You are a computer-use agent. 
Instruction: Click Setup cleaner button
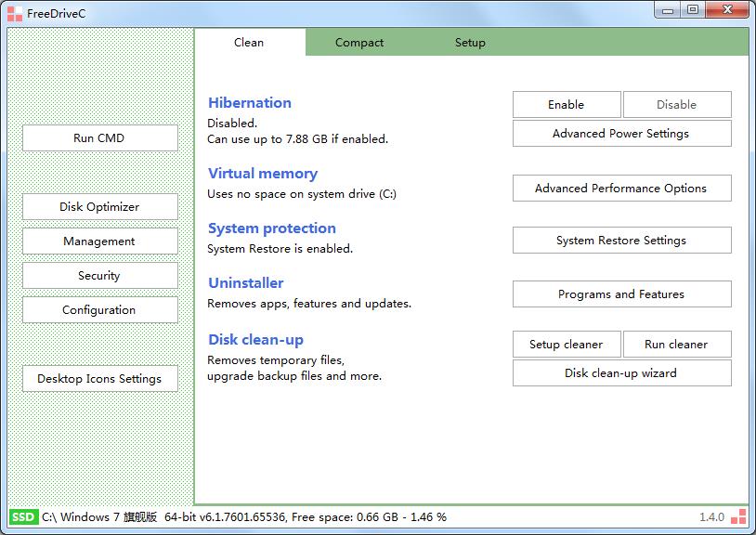pyautogui.click(x=566, y=345)
